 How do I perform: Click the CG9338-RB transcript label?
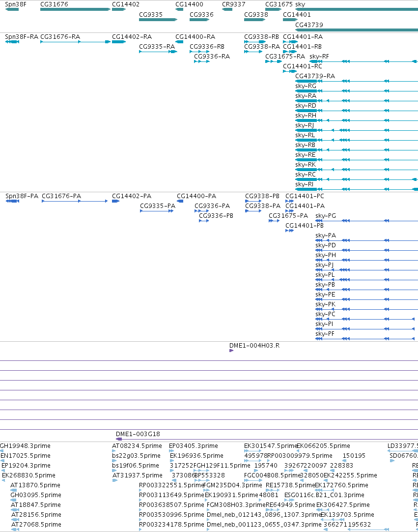coord(262,37)
